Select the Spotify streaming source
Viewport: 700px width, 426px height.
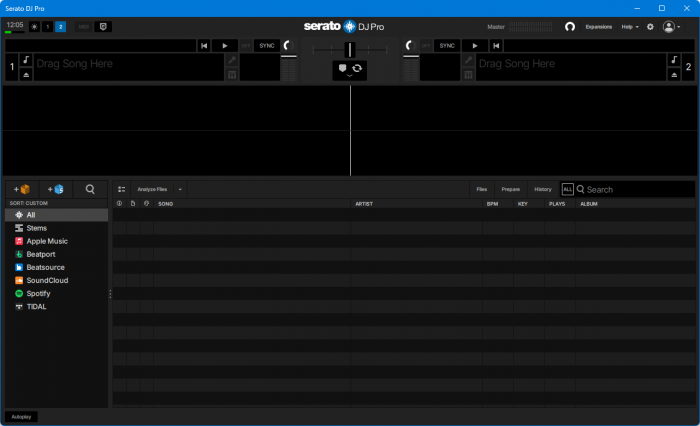pyautogui.click(x=38, y=294)
